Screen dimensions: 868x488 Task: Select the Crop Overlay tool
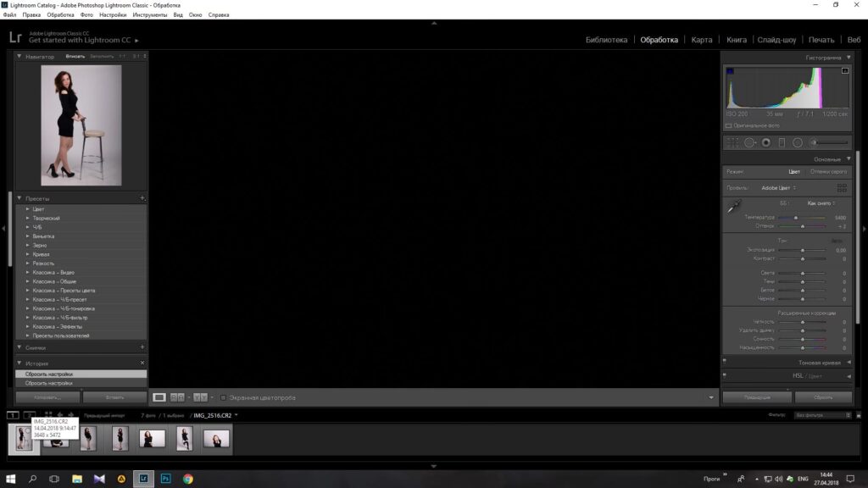[x=732, y=142]
